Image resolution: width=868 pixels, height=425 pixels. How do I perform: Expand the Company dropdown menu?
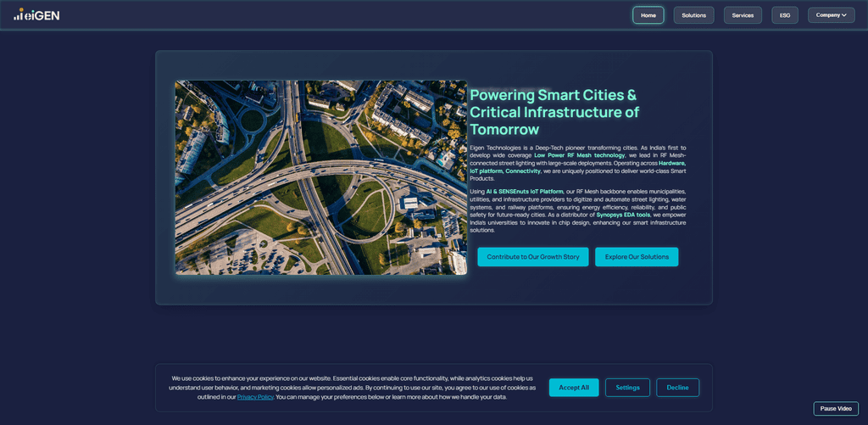point(831,15)
